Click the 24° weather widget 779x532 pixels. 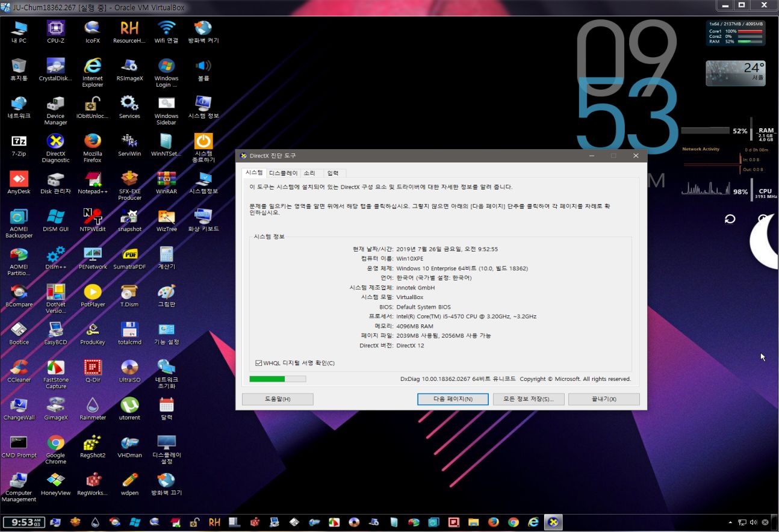(x=736, y=73)
